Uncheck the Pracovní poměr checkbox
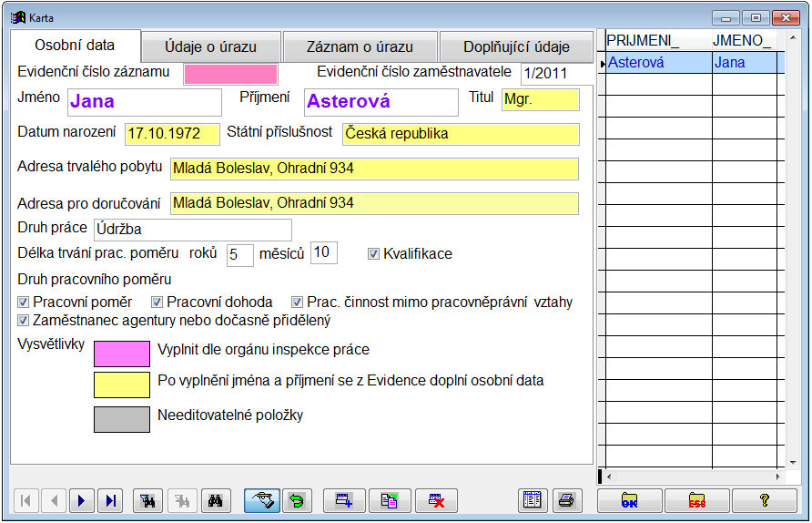Viewport: 812px width, 523px height. pos(24,303)
